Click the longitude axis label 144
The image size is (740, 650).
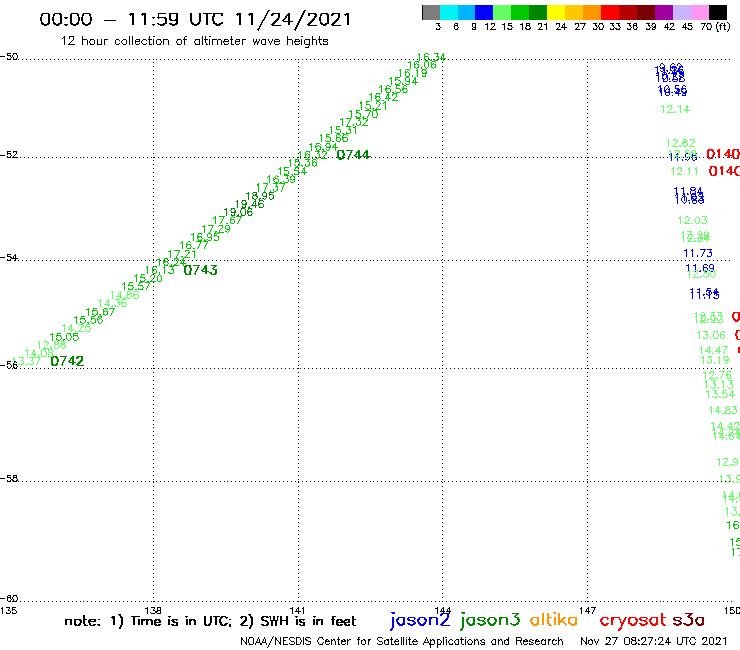click(x=443, y=610)
